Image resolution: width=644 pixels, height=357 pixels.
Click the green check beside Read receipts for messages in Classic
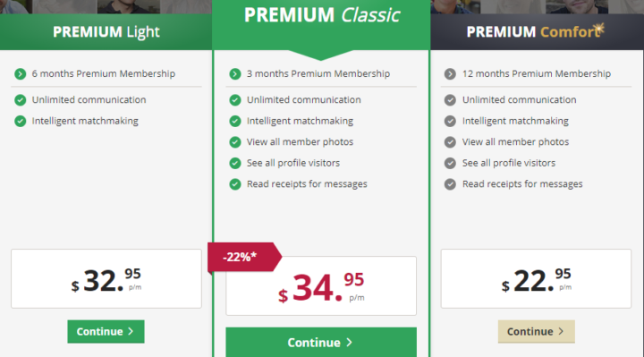235,184
